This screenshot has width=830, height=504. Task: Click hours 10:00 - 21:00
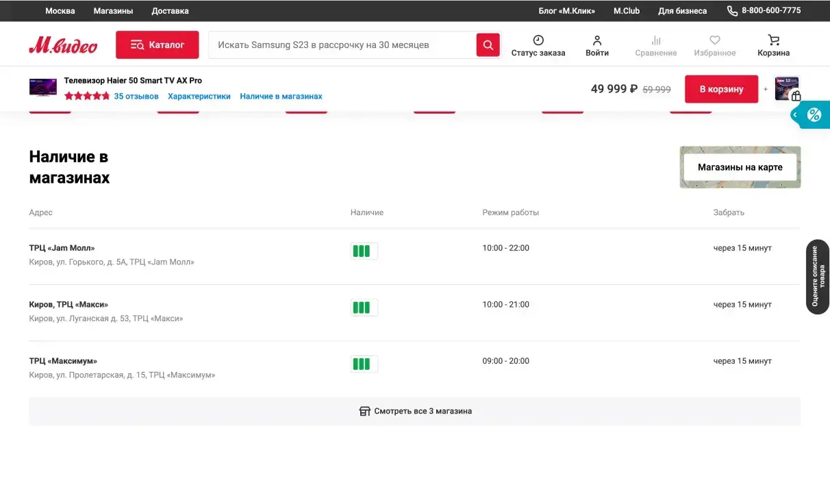[x=506, y=304]
